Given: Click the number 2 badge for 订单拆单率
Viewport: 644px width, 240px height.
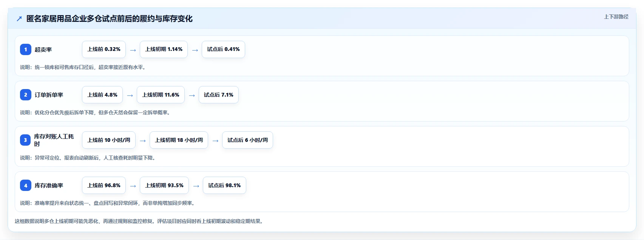Looking at the screenshot, I should pyautogui.click(x=26, y=95).
